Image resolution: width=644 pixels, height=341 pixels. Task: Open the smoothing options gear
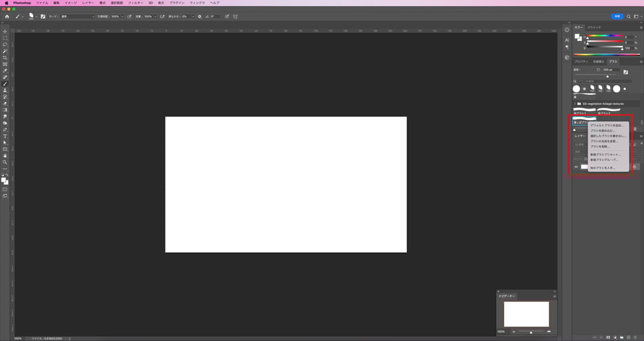coord(199,16)
